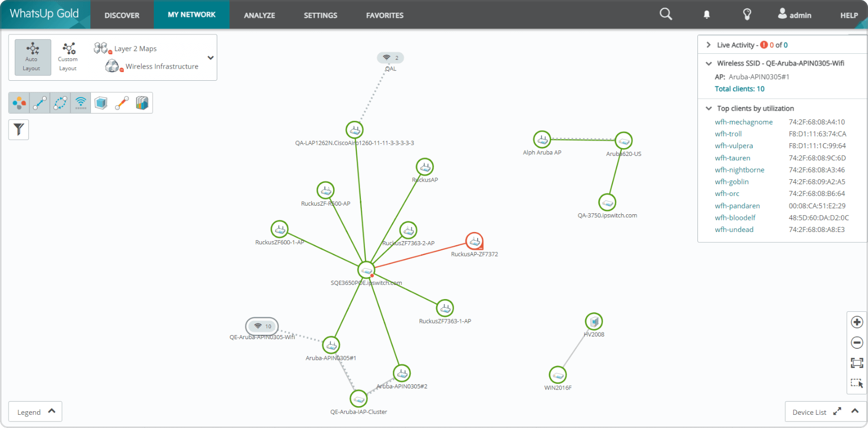The image size is (868, 428).
Task: Switch to Custom Layout mode
Action: click(68, 57)
